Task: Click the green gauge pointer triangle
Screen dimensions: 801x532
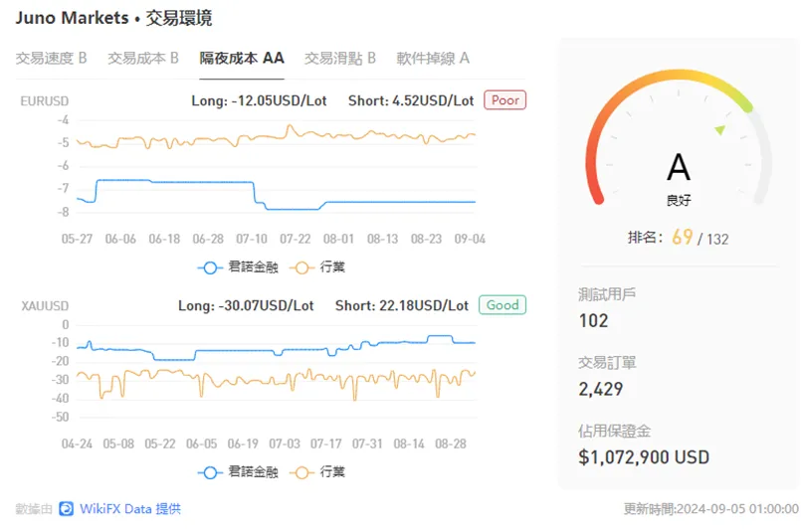Action: tap(720, 129)
